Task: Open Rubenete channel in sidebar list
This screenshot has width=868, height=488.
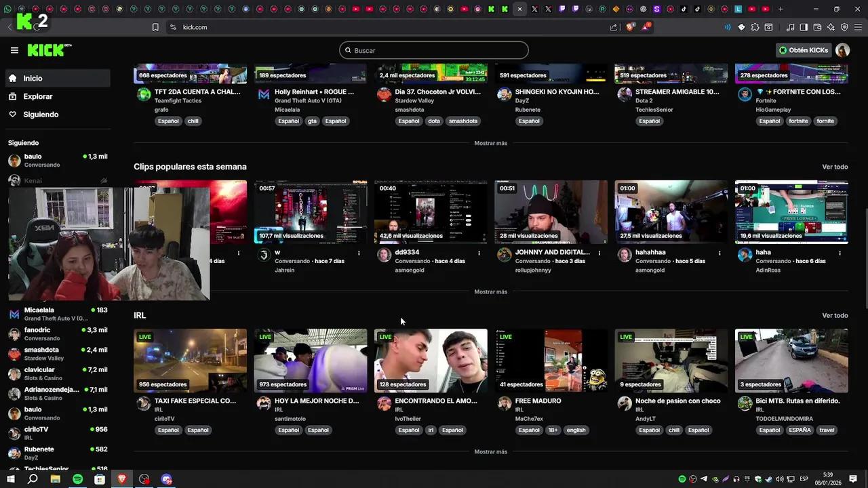Action: point(58,453)
